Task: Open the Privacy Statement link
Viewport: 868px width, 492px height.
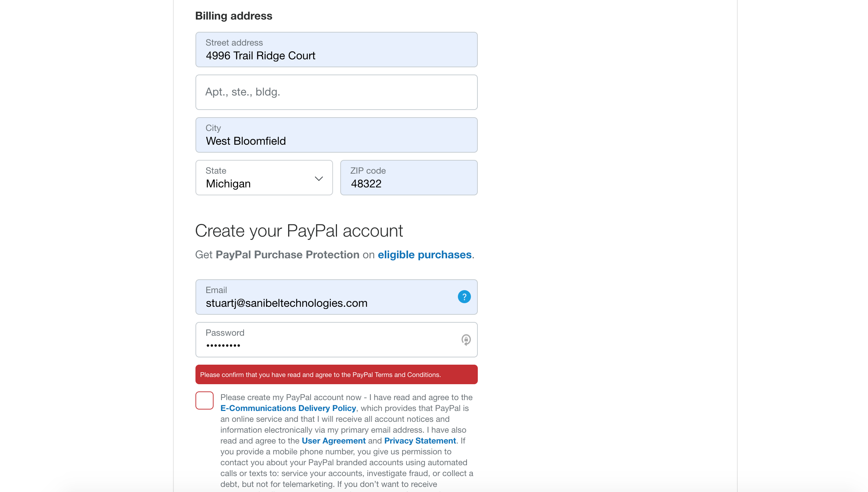Action: (x=420, y=441)
